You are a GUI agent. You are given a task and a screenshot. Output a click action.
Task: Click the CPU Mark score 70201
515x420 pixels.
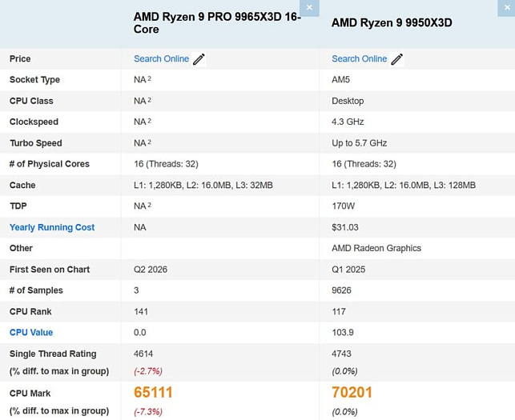click(x=352, y=393)
